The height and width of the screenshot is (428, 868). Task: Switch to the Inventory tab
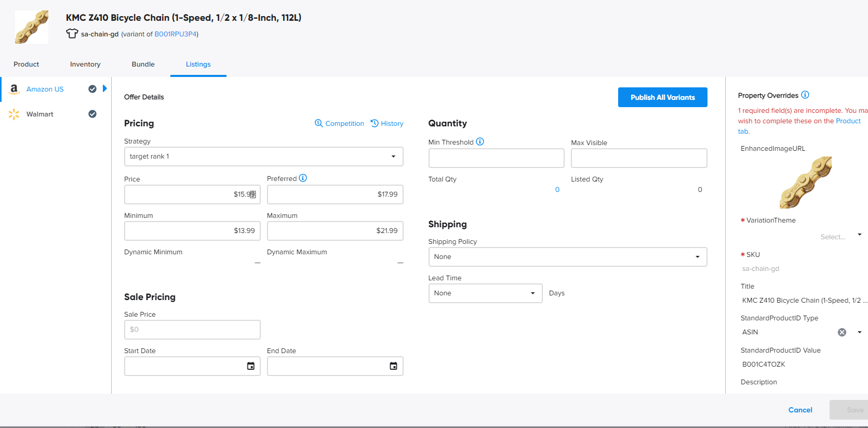[x=85, y=64]
